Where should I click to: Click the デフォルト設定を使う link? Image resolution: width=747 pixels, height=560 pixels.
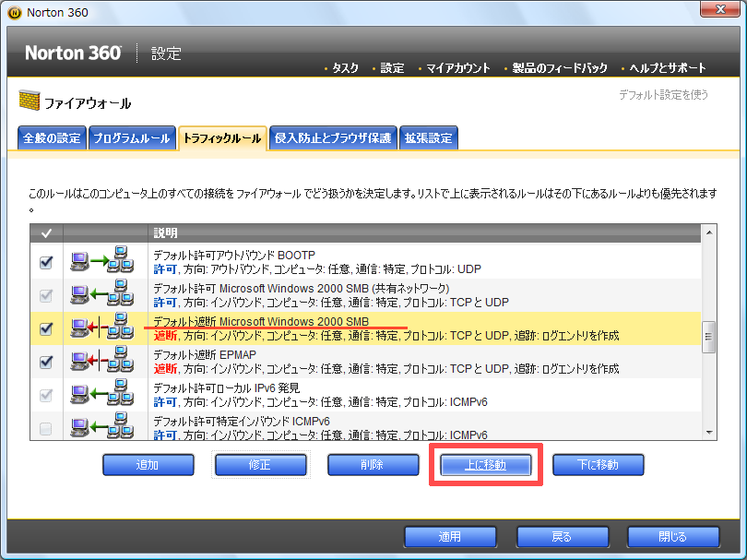664,94
